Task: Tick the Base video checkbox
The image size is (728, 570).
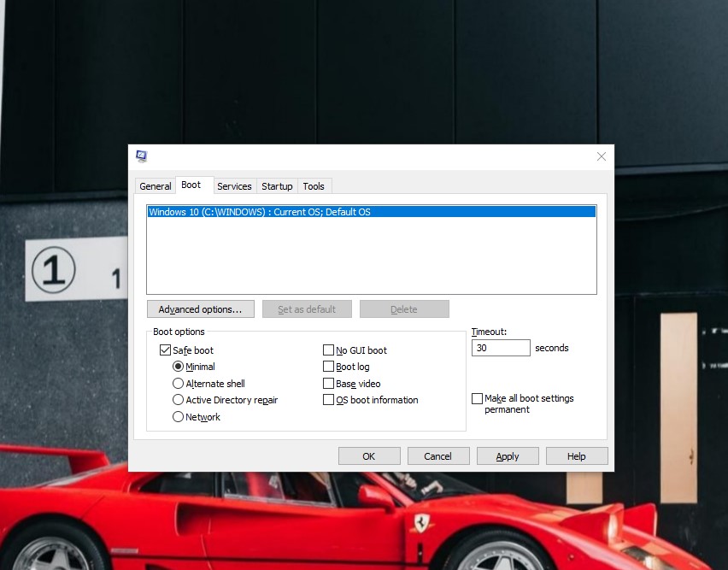Action: tap(328, 384)
